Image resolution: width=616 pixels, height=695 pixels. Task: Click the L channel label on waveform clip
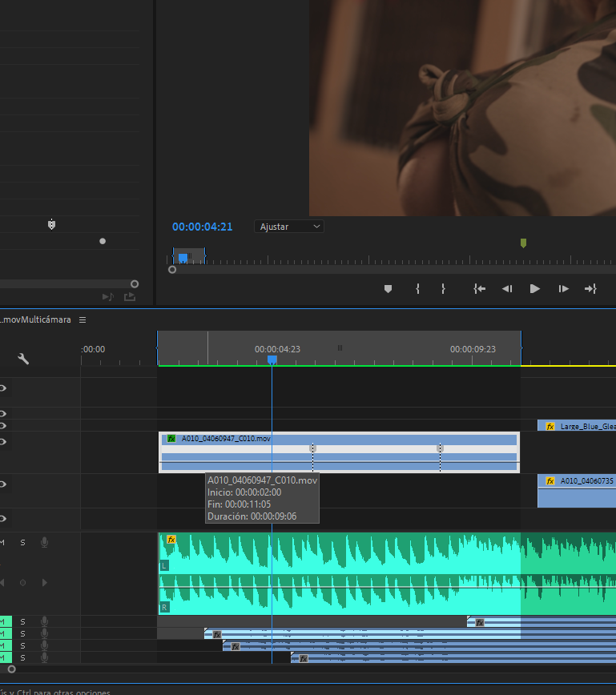coord(164,565)
